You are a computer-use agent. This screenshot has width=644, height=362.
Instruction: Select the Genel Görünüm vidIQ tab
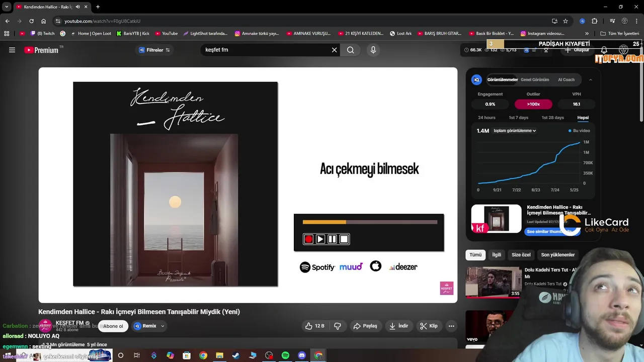535,79
